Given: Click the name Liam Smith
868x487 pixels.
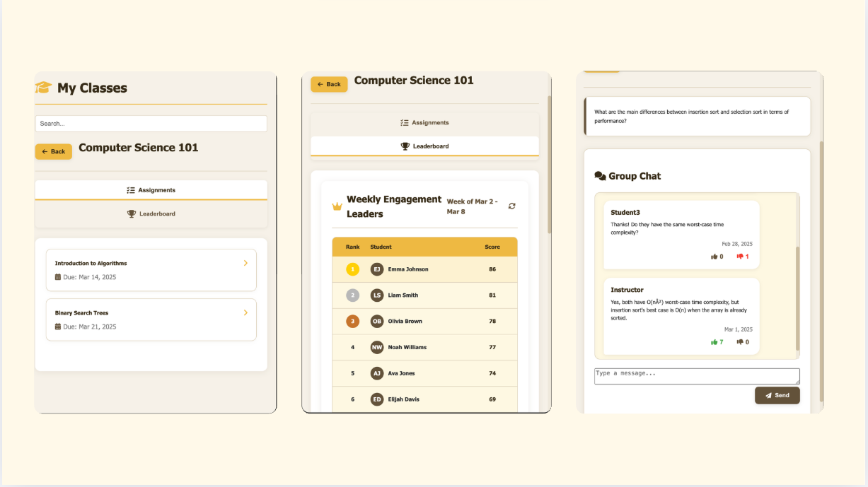Looking at the screenshot, I should [403, 295].
